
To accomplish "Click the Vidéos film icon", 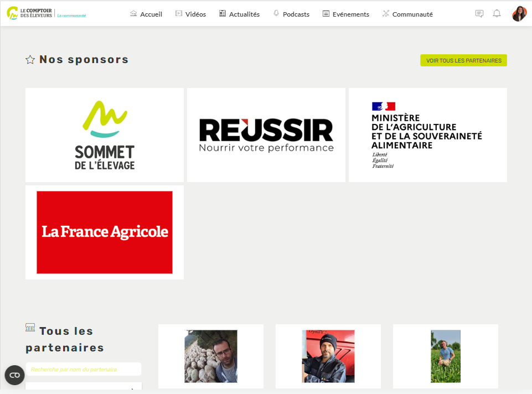I will point(178,14).
